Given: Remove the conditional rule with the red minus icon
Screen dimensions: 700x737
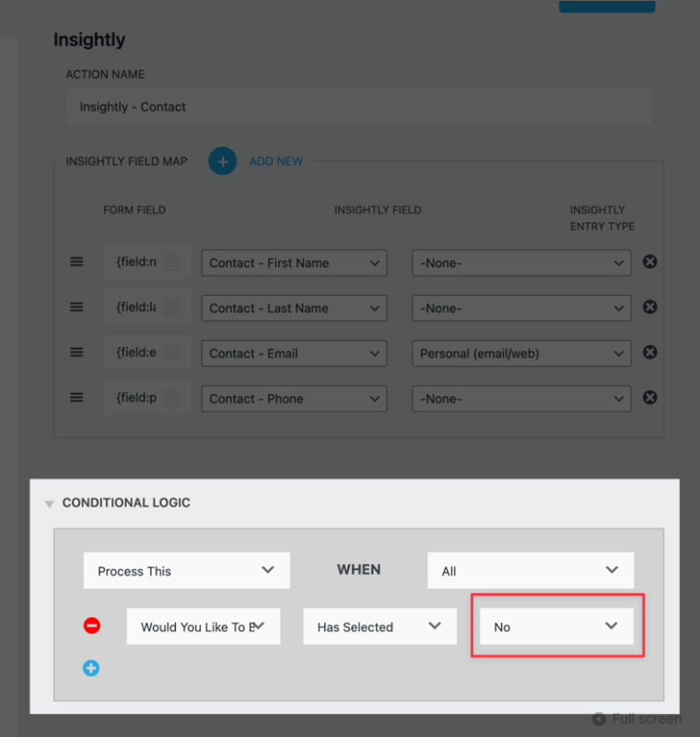Looking at the screenshot, I should [x=91, y=625].
